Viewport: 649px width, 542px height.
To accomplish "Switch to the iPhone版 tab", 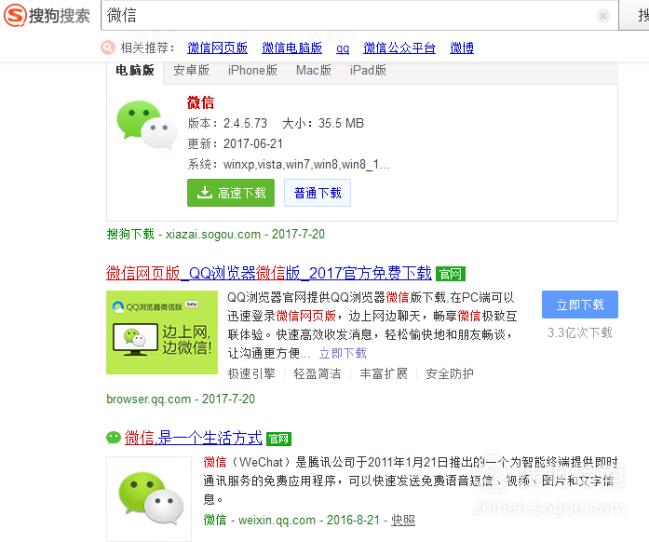I will (x=252, y=70).
